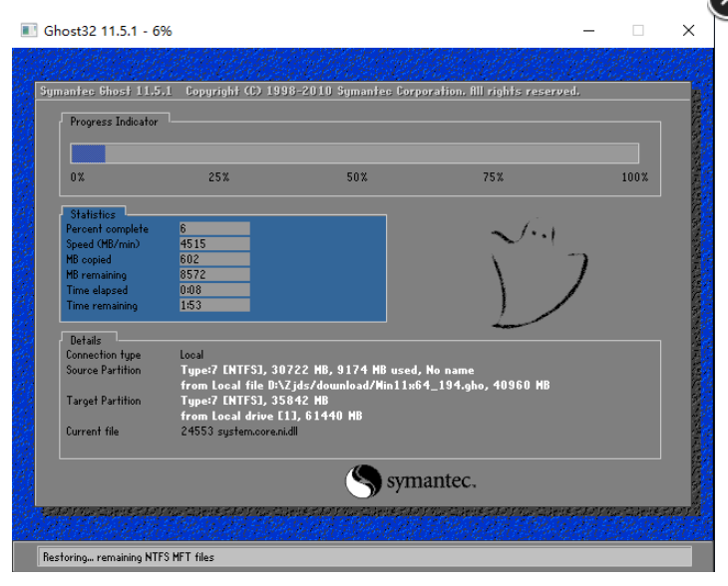Click the Time remaining value field
Screen dimensions: 728x586
click(x=213, y=306)
